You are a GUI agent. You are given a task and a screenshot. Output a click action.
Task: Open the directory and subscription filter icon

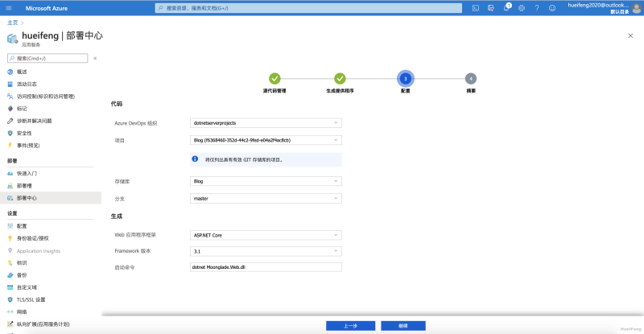tap(491, 8)
